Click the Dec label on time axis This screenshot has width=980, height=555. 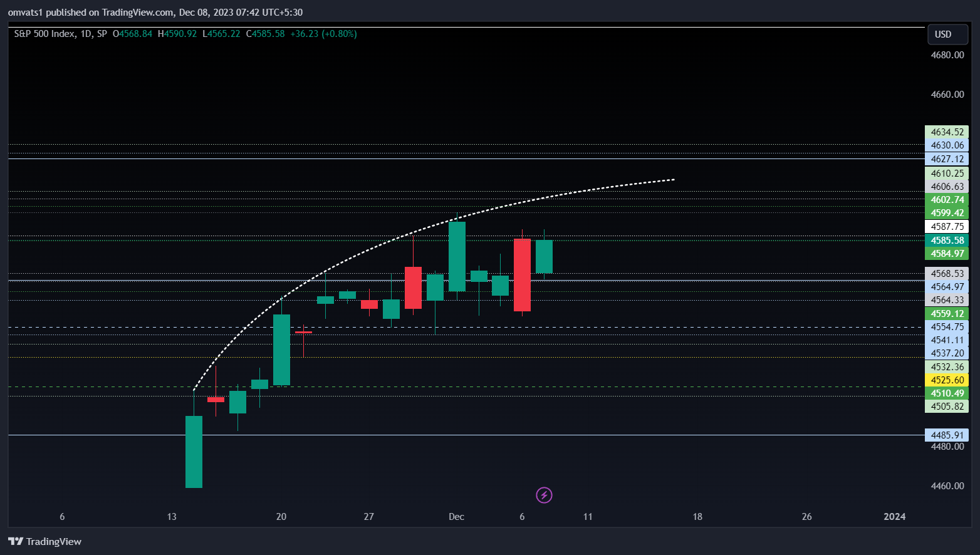point(456,517)
